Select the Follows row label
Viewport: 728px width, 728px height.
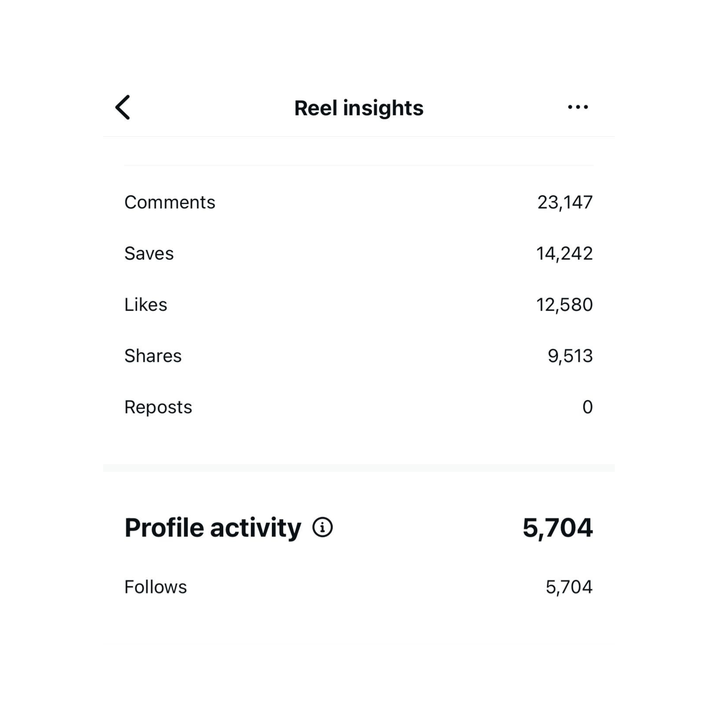156,587
